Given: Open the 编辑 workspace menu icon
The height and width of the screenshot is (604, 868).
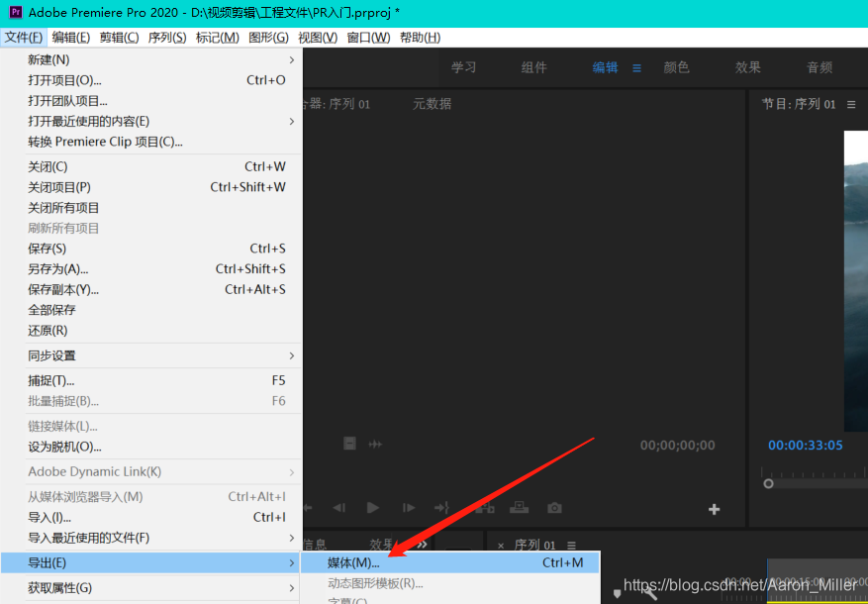Looking at the screenshot, I should (x=636, y=68).
